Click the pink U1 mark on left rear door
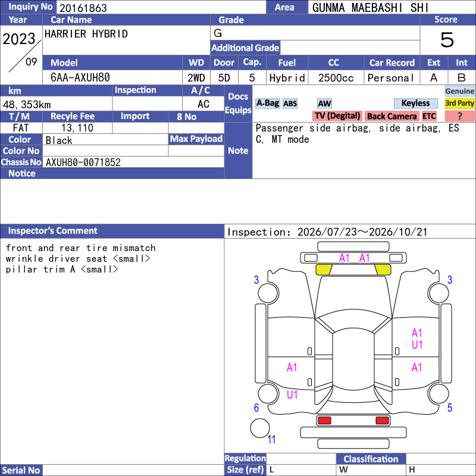 (292, 394)
